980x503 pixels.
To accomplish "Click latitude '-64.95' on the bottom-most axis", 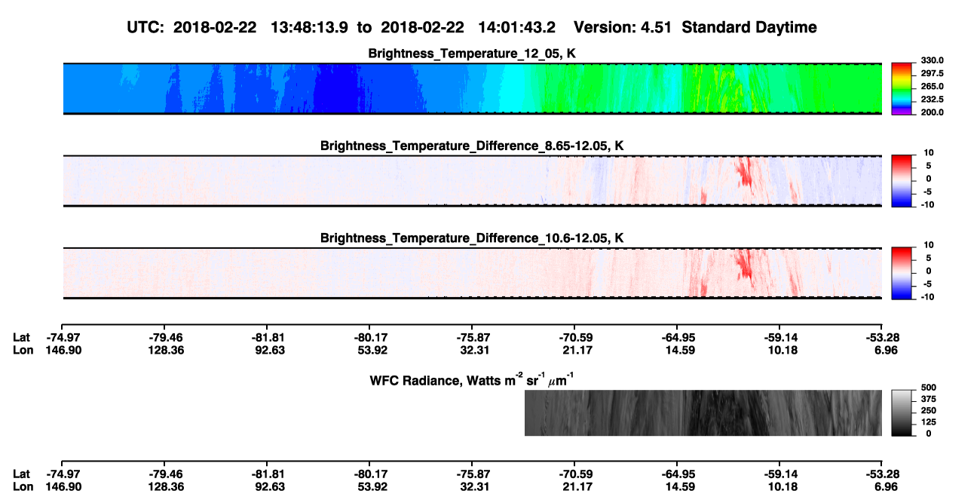I will [676, 474].
